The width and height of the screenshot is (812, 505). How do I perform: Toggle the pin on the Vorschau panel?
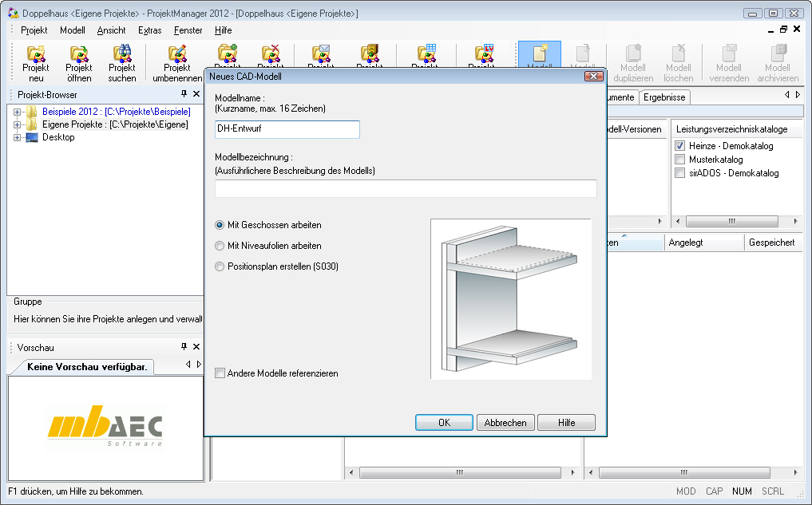184,347
